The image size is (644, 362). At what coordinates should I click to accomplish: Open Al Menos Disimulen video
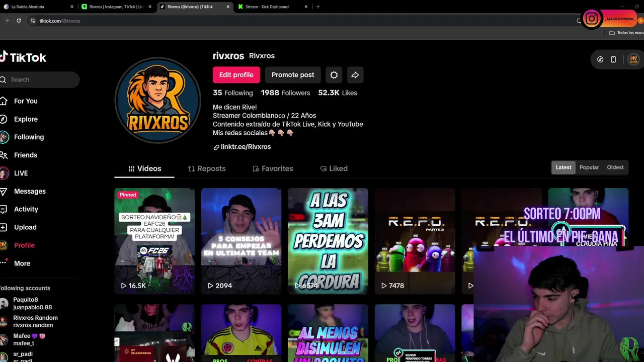click(328, 333)
